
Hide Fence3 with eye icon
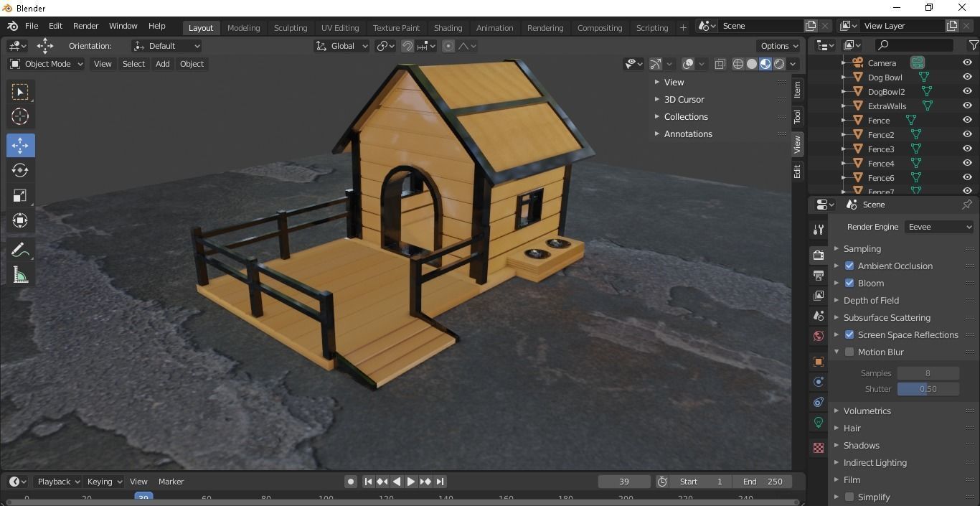(x=967, y=149)
